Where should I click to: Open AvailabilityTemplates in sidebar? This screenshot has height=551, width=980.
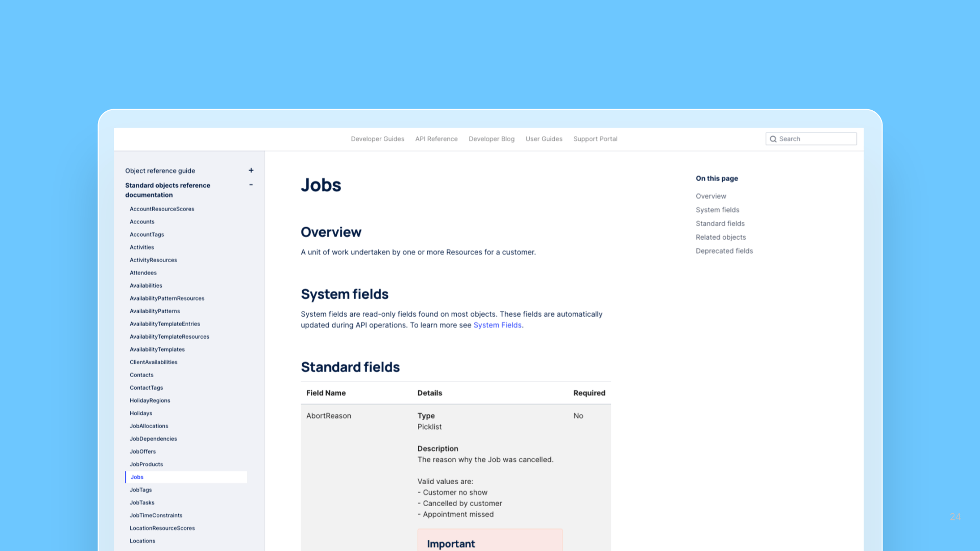(x=157, y=349)
